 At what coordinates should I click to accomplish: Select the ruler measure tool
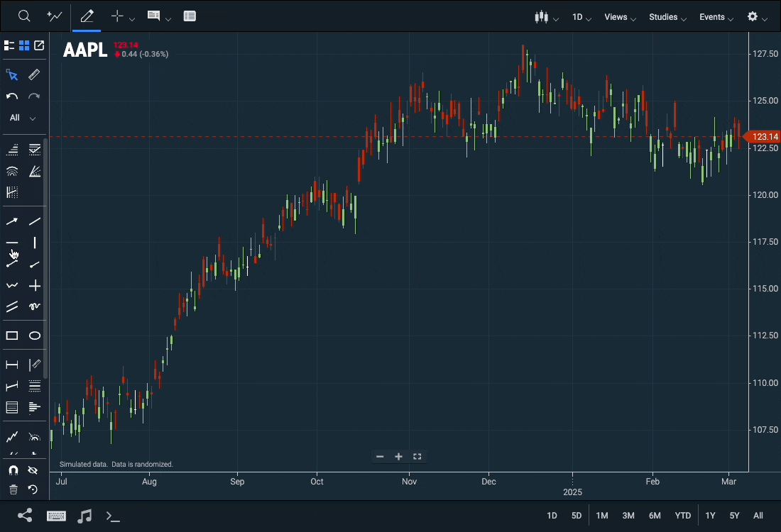[34, 74]
